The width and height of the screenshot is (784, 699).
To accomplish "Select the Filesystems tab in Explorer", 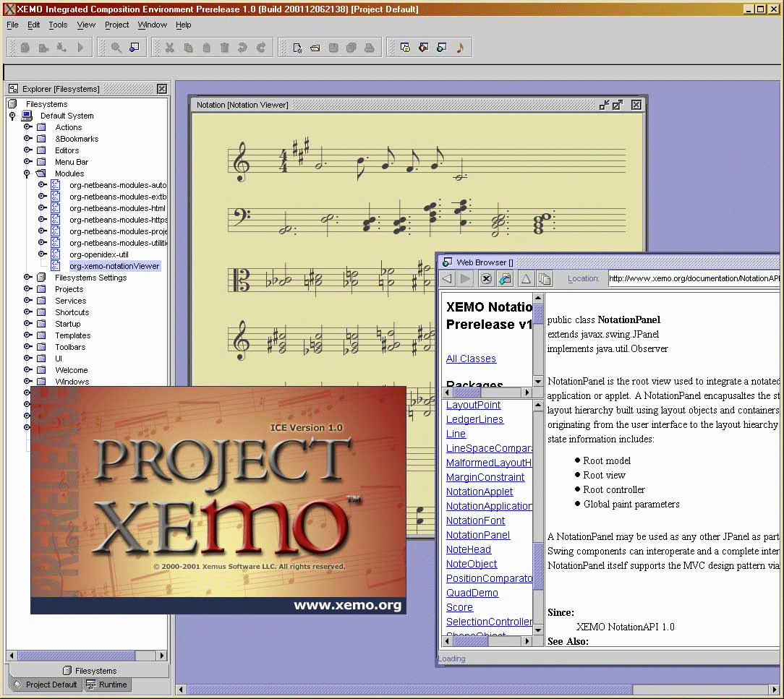I will (90, 671).
